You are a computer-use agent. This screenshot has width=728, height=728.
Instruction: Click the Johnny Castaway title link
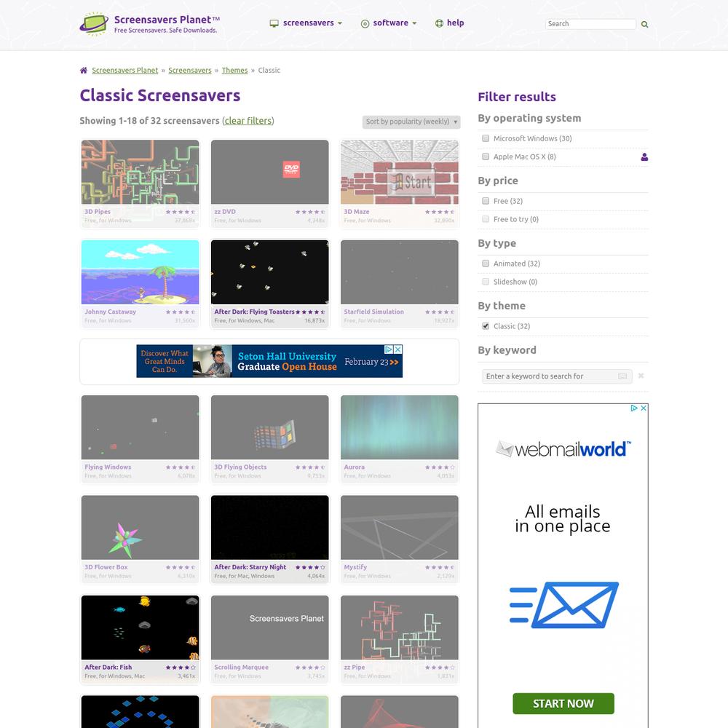click(111, 312)
